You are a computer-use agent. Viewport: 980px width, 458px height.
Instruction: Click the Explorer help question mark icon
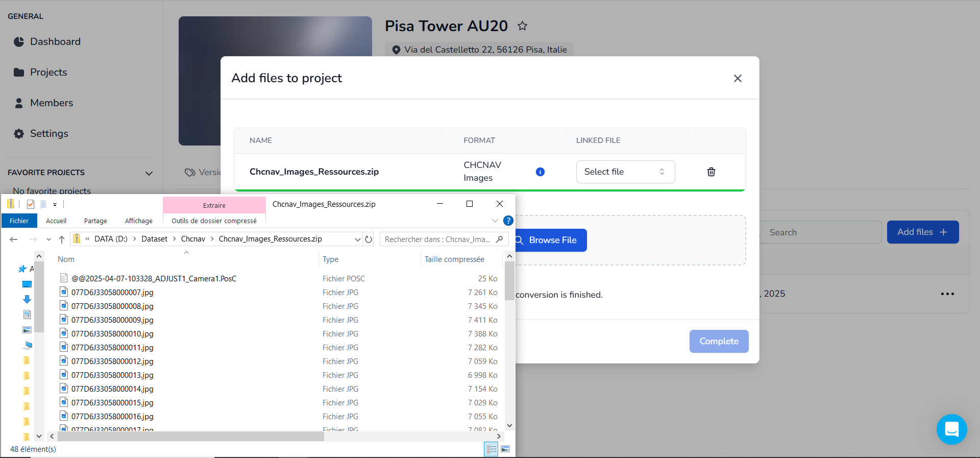(x=508, y=221)
